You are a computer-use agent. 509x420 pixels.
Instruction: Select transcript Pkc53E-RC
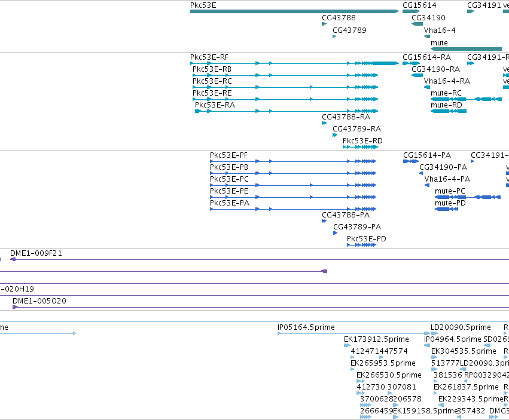point(285,87)
